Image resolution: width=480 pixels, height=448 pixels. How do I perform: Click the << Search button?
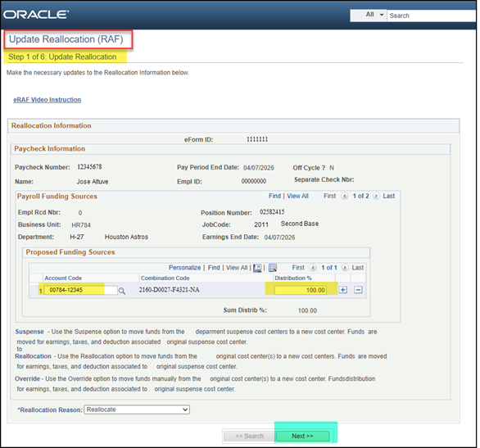click(x=250, y=436)
